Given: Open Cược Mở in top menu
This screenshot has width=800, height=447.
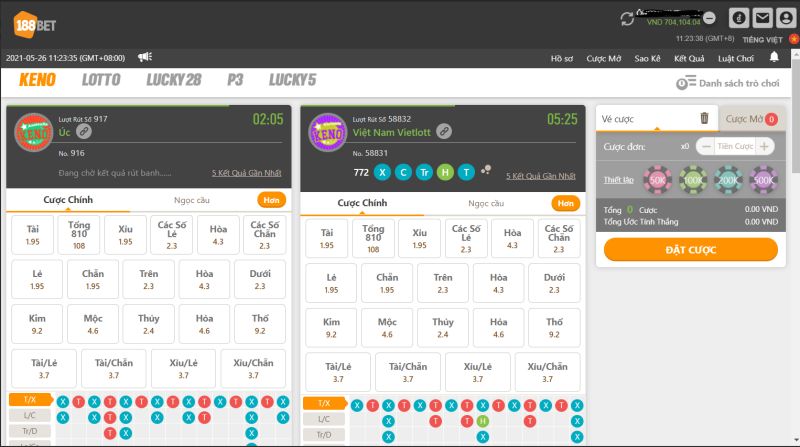Looking at the screenshot, I should 604,58.
